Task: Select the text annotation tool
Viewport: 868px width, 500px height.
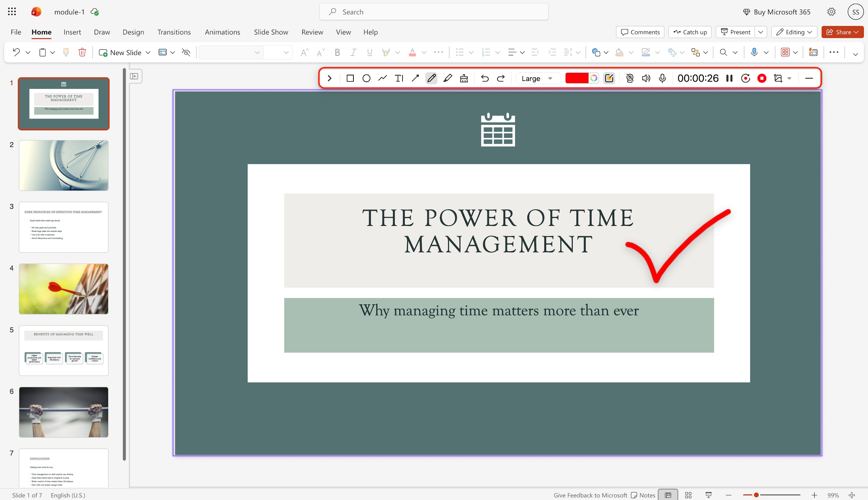Action: coord(399,78)
